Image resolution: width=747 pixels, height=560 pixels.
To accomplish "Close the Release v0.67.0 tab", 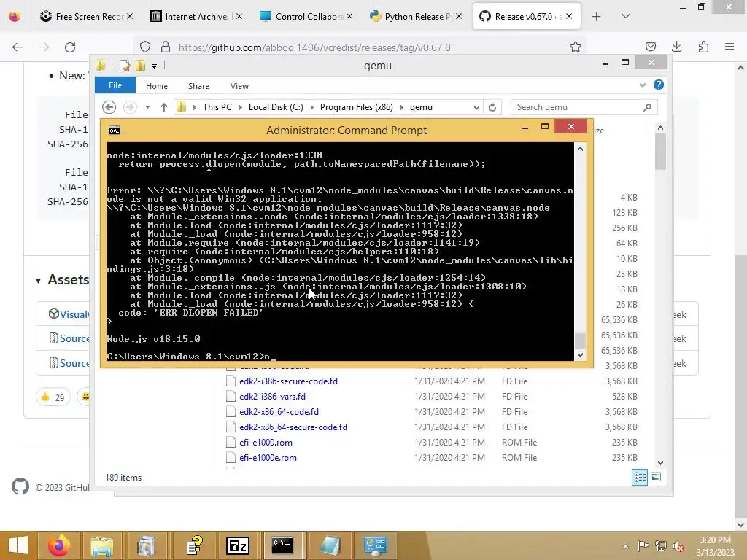I will point(569,16).
